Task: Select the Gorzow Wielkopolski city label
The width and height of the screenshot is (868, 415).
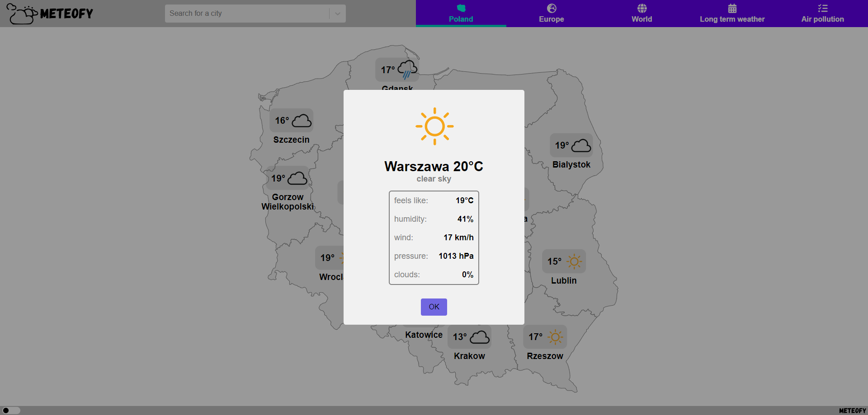Action: [x=288, y=202]
